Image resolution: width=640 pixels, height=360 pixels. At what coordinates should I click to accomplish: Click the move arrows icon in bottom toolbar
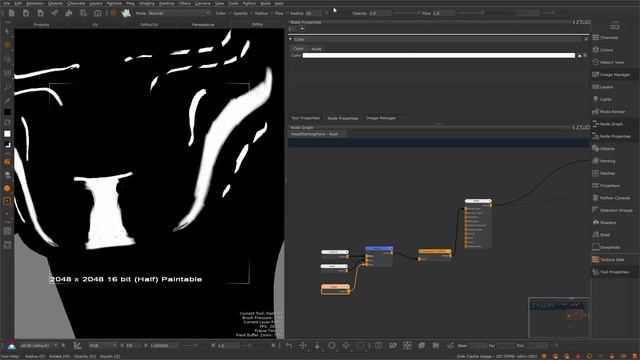point(303,346)
